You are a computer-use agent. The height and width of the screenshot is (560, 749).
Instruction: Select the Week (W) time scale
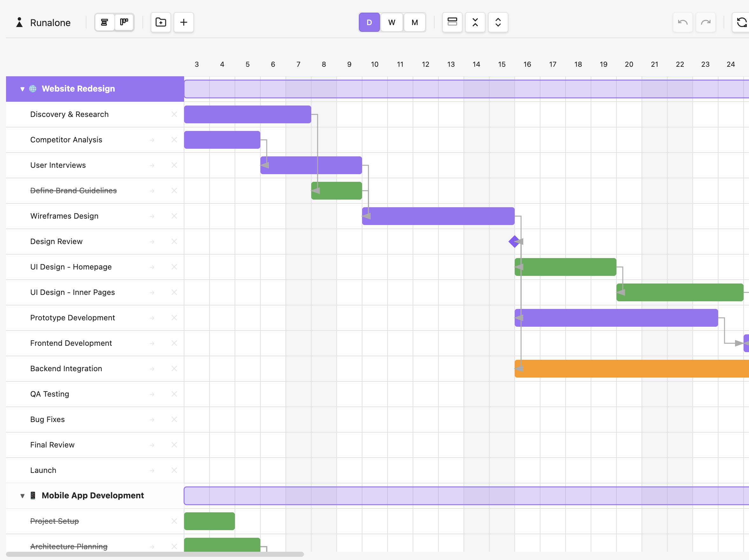[392, 22]
